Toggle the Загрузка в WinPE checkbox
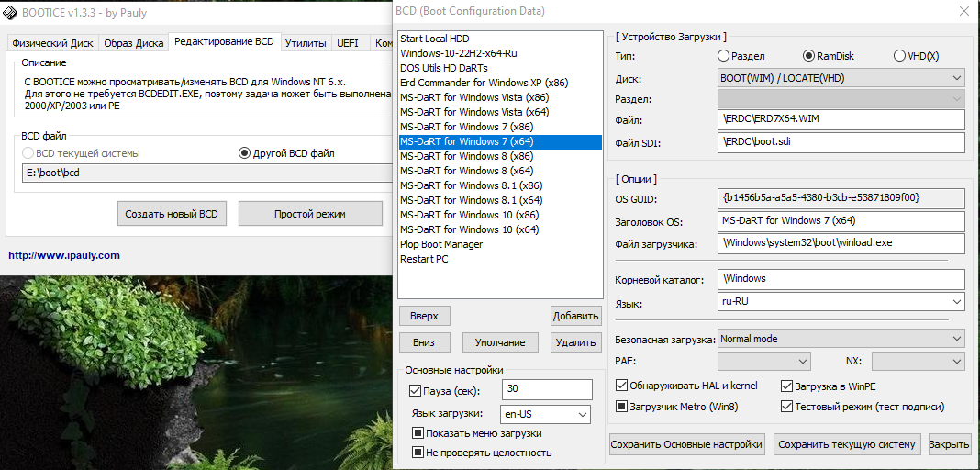This screenshot has width=980, height=470. click(786, 386)
